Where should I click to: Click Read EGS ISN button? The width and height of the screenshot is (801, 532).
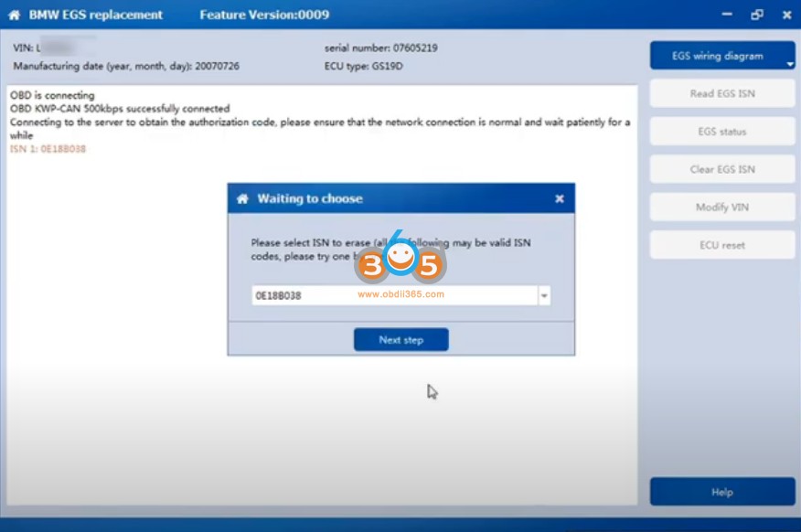pos(722,93)
